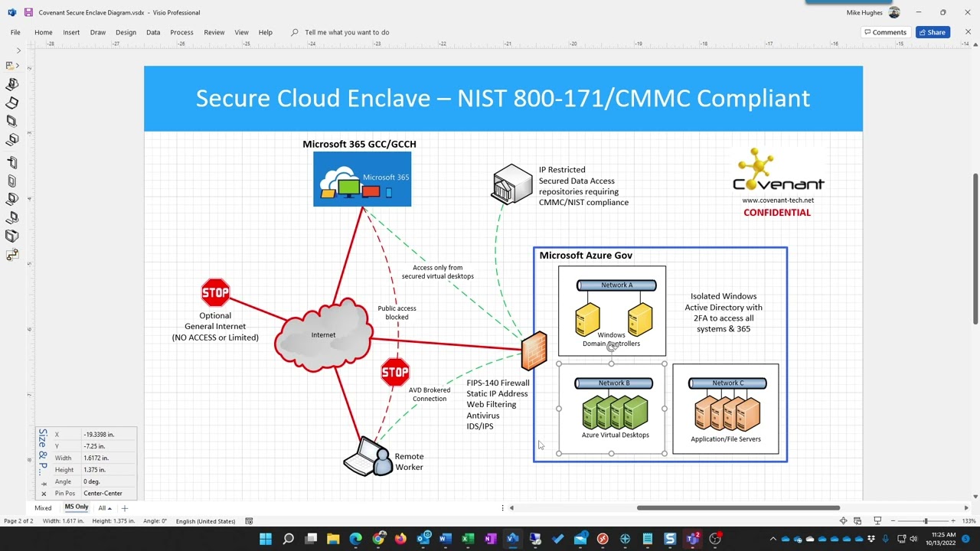Open the Help tab
This screenshot has height=551, width=980.
(266, 32)
